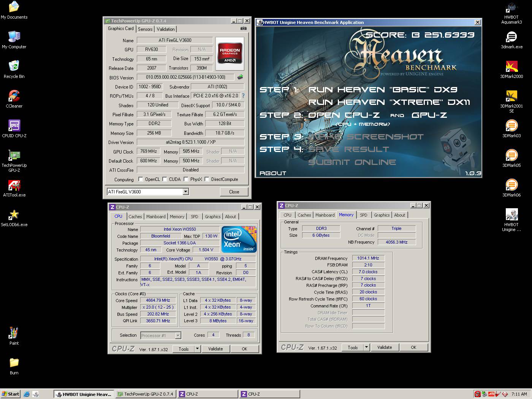
Task: Open Paint desktop shortcut
Action: pyautogui.click(x=14, y=336)
